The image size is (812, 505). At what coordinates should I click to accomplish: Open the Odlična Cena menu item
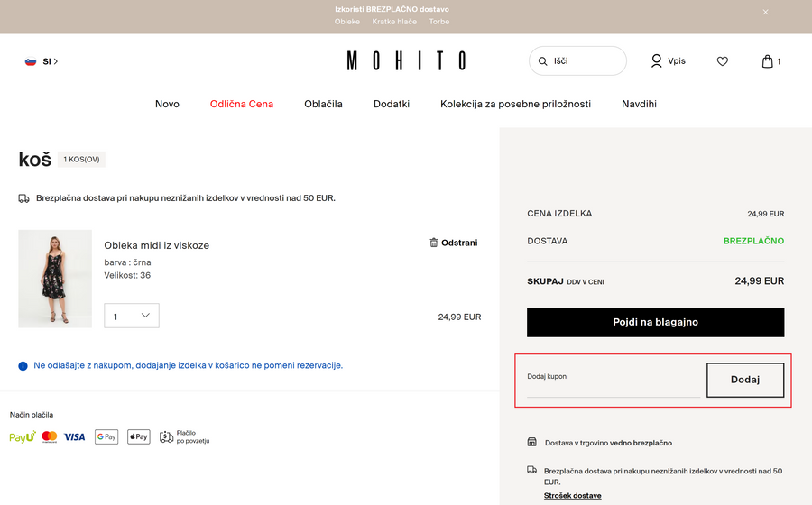[242, 104]
